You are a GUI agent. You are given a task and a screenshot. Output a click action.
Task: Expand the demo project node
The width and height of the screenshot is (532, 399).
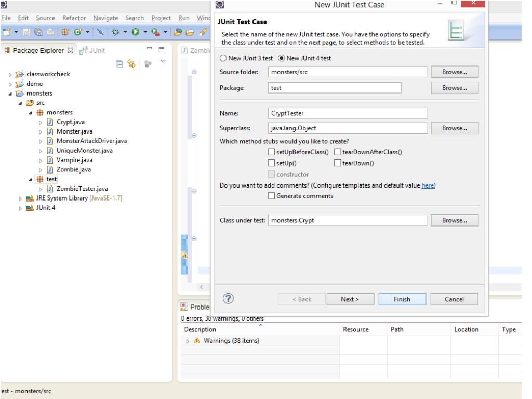coord(10,84)
